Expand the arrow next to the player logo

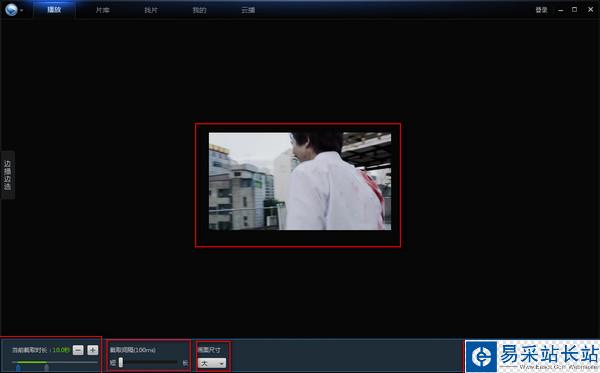pyautogui.click(x=21, y=10)
